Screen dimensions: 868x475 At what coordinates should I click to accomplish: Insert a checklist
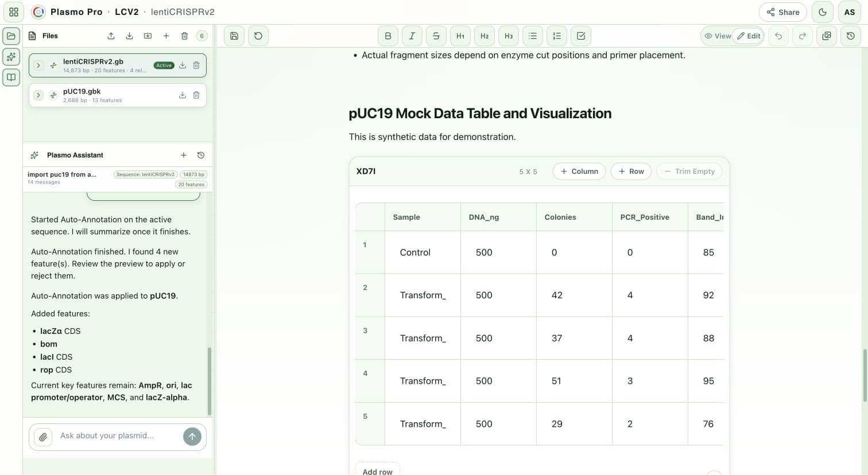pyautogui.click(x=581, y=36)
